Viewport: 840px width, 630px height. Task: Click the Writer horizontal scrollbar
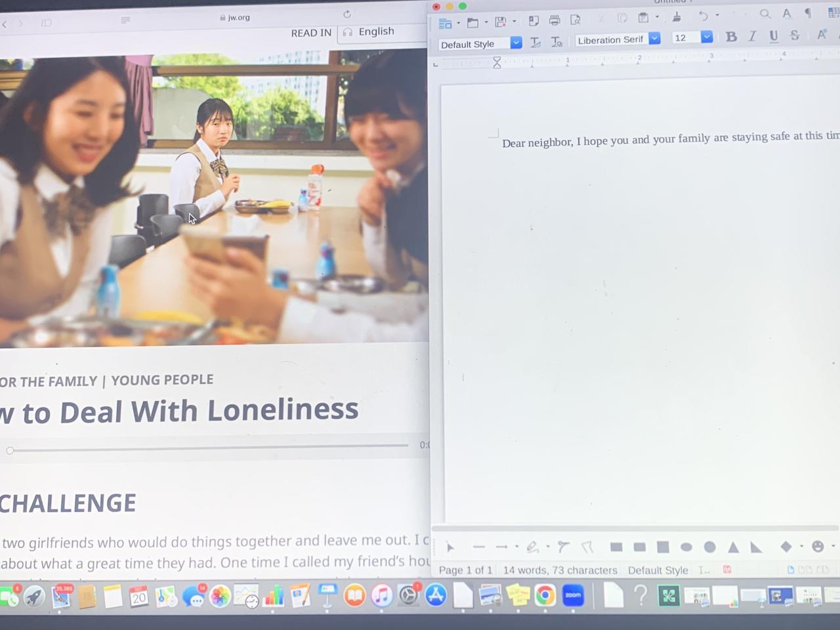(x=635, y=528)
